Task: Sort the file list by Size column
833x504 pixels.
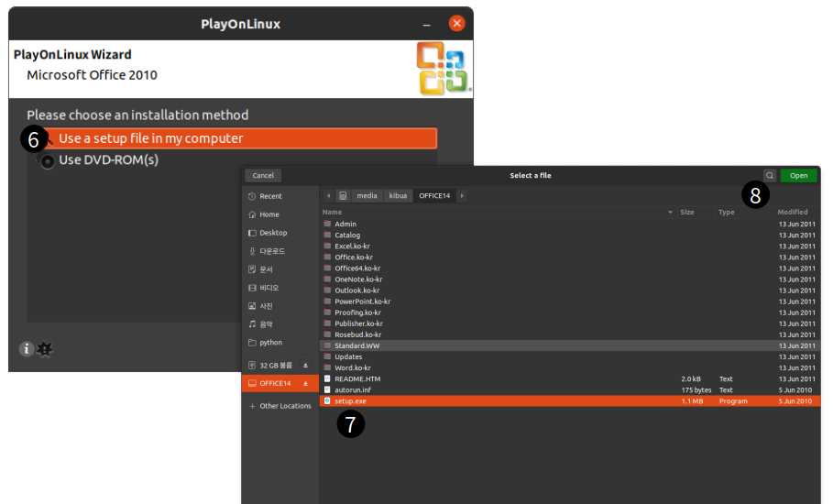Action: coord(687,212)
